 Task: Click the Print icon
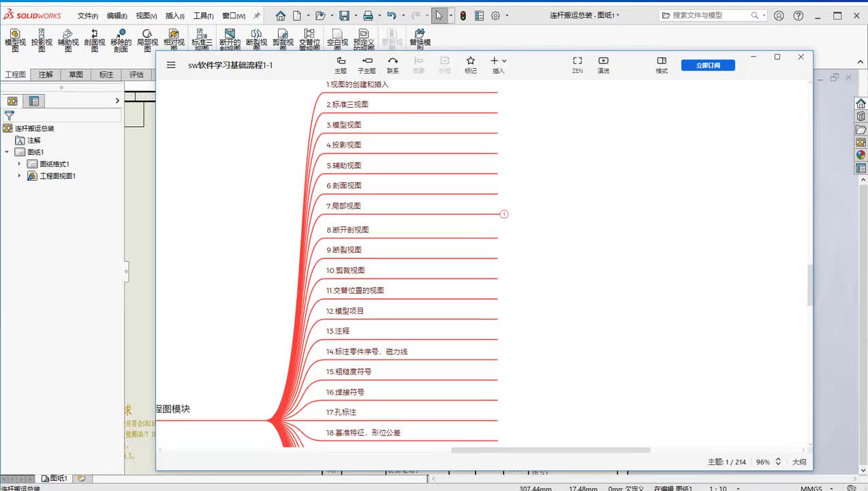368,15
